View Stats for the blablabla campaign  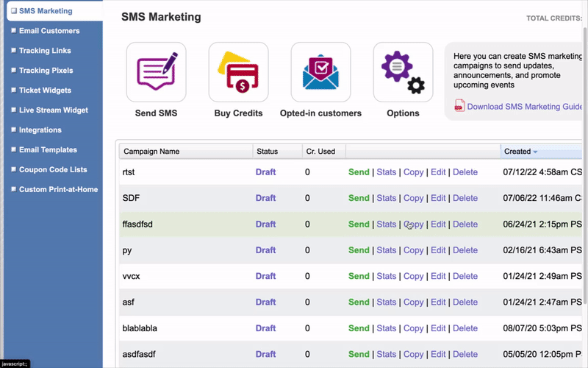pyautogui.click(x=387, y=328)
